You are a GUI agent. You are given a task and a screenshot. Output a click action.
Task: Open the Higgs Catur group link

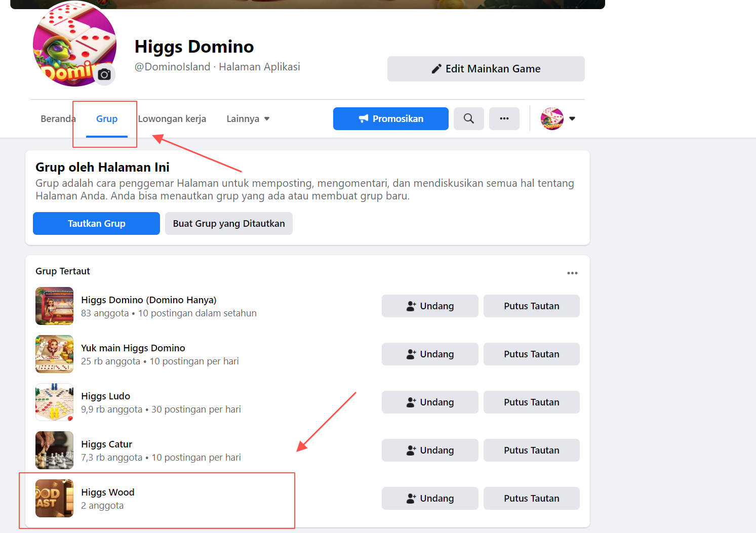tap(107, 444)
